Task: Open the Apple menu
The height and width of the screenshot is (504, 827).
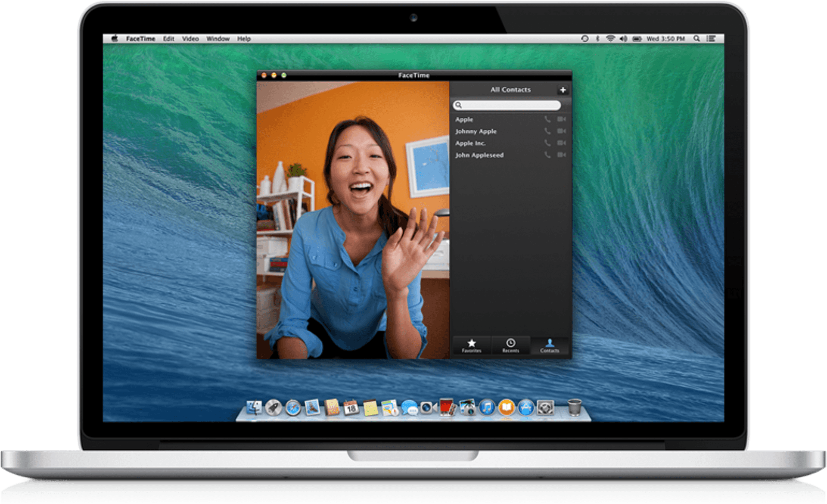Action: coord(115,38)
